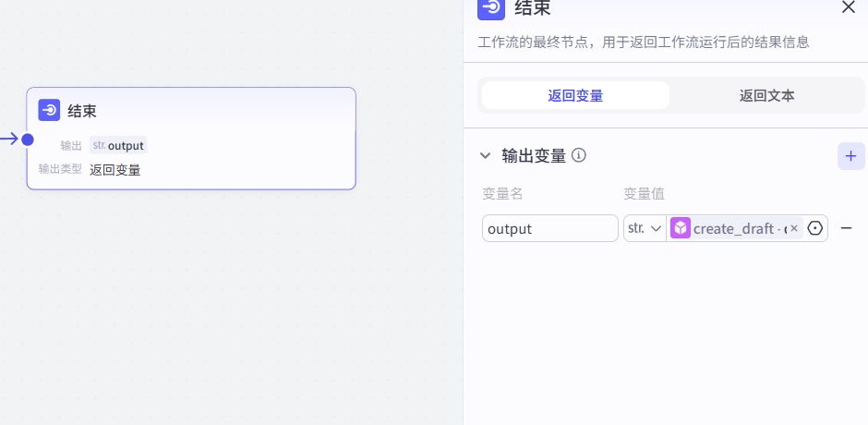Add a new output variable with plus button
The height and width of the screenshot is (425, 868).
(850, 155)
